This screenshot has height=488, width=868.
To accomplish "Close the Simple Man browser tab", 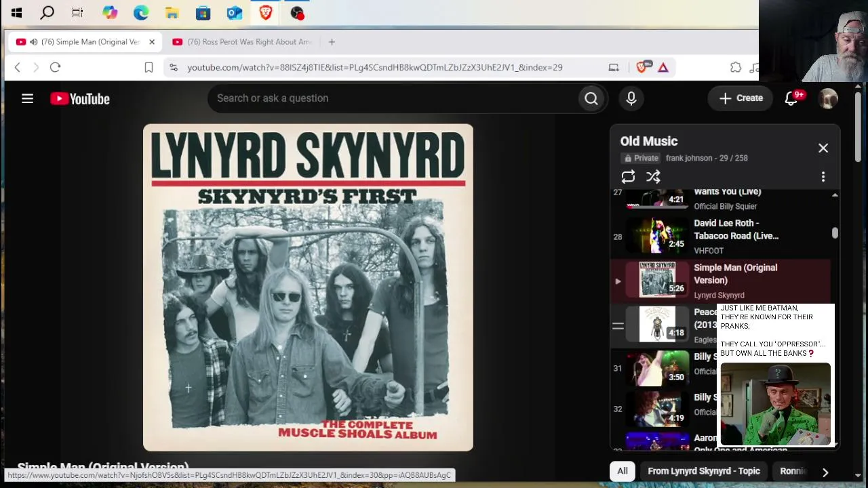I will pyautogui.click(x=152, y=42).
